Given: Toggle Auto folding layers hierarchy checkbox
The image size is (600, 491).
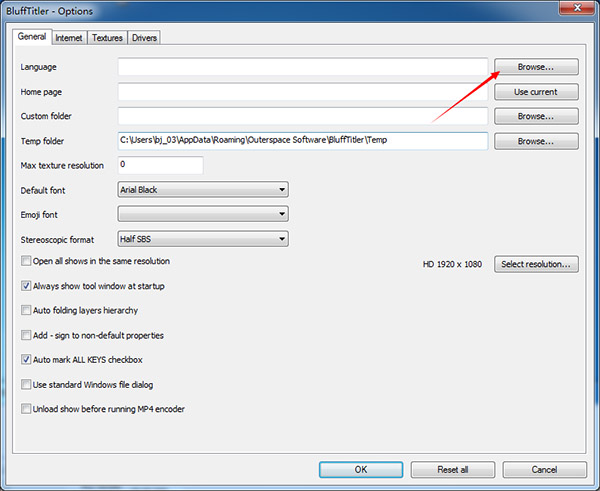Looking at the screenshot, I should [x=26, y=310].
